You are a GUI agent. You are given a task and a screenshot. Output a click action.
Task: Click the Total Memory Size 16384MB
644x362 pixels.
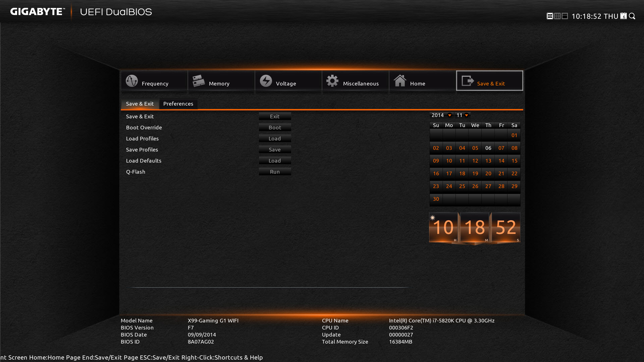[400, 342]
